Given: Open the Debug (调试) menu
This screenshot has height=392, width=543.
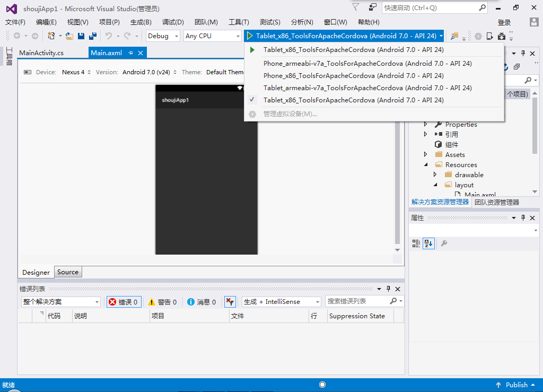Looking at the screenshot, I should coord(173,22).
